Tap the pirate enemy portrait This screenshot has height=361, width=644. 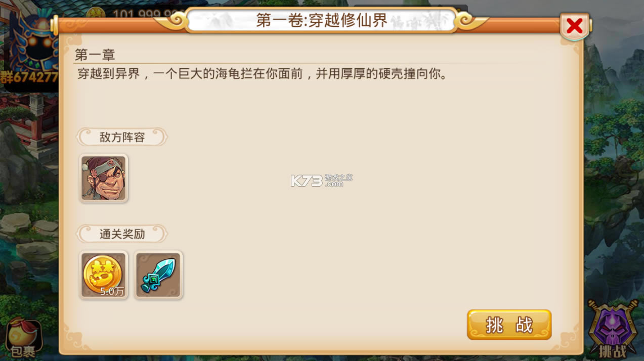tap(104, 178)
